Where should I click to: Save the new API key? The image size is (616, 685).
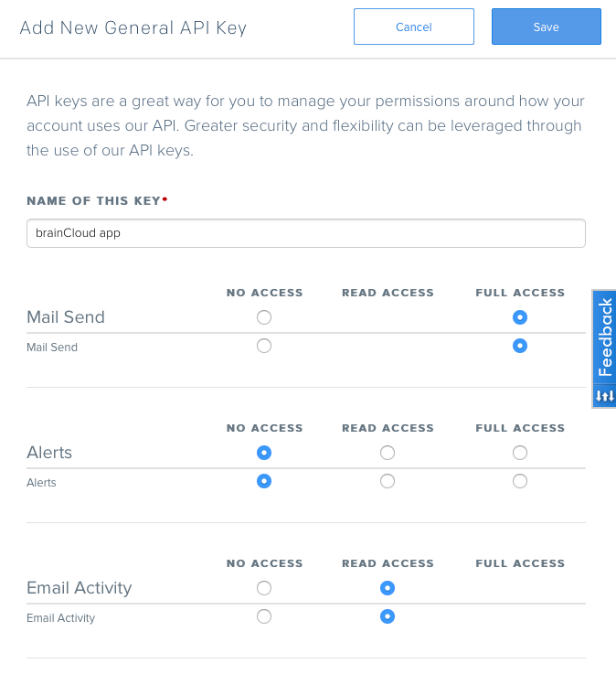tap(547, 27)
